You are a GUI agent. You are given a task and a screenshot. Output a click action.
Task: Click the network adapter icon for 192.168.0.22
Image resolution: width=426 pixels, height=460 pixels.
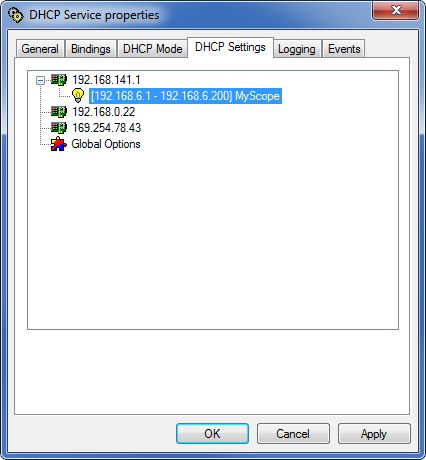pos(59,112)
